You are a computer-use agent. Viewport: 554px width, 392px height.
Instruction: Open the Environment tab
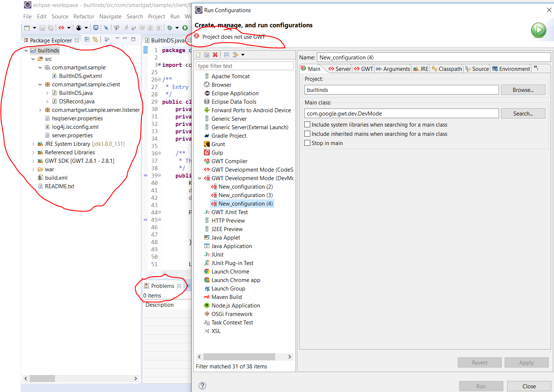point(511,69)
